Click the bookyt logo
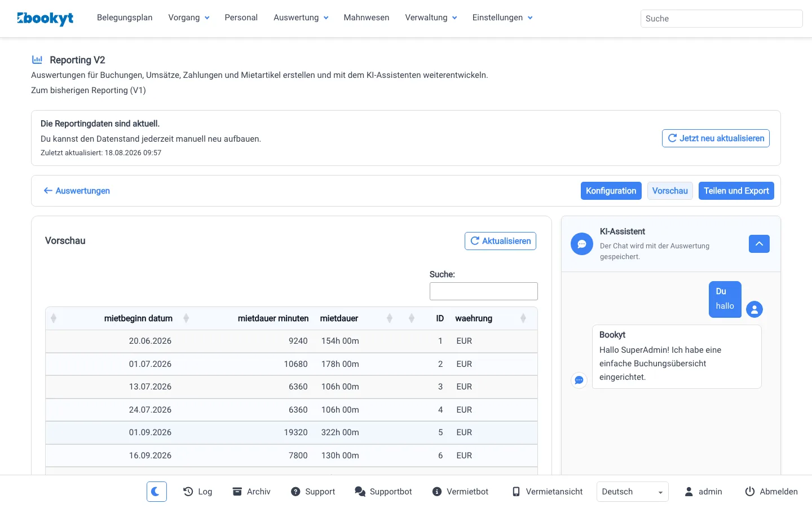This screenshot has height=508, width=812. click(x=45, y=19)
